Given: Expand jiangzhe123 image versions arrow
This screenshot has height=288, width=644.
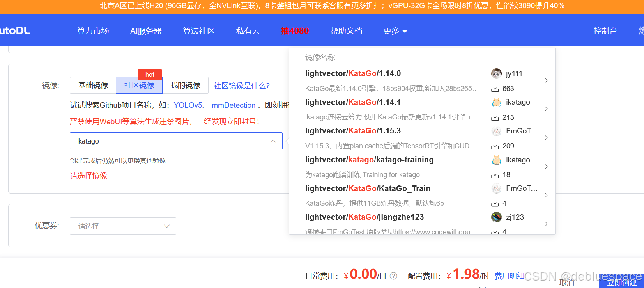Looking at the screenshot, I should 546,224.
